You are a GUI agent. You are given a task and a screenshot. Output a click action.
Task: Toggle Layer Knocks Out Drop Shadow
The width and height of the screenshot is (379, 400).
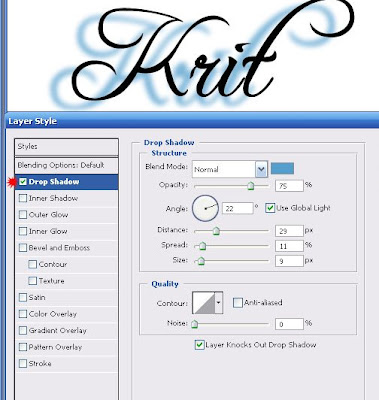pyautogui.click(x=199, y=345)
